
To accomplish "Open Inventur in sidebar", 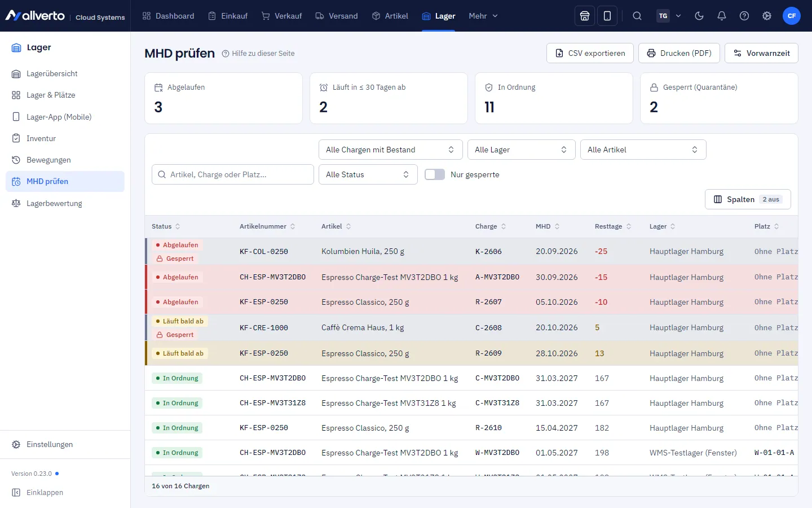I will (65, 138).
